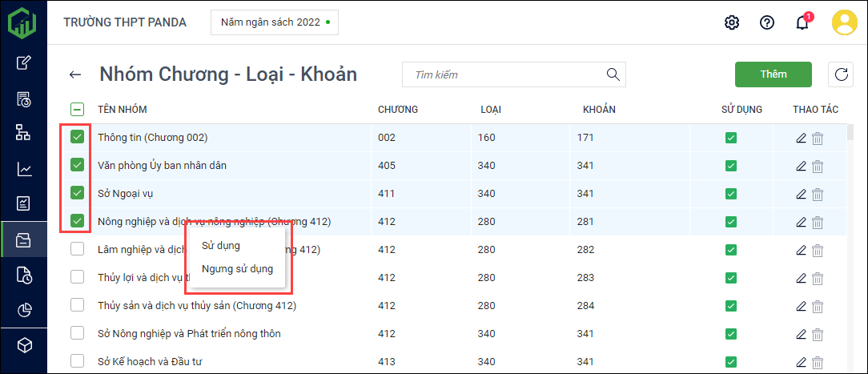Go back using the left arrow
The height and width of the screenshot is (374, 868).
(75, 74)
